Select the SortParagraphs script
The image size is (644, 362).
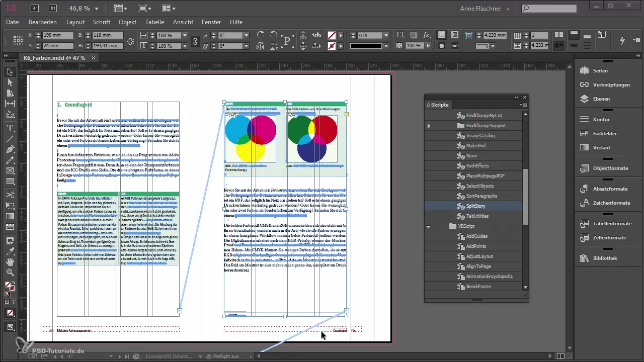[x=481, y=196]
